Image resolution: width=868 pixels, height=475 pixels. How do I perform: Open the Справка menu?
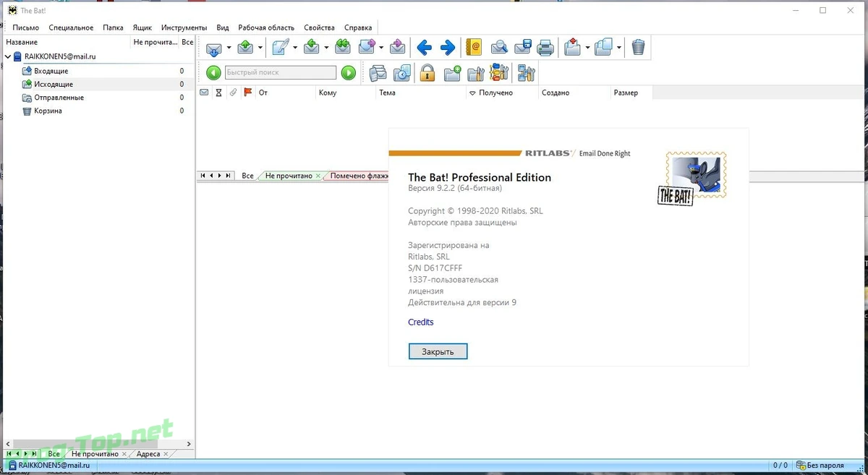tap(358, 27)
